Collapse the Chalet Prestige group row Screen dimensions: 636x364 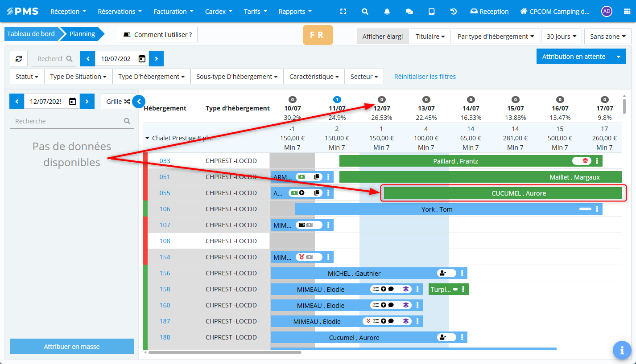(148, 138)
